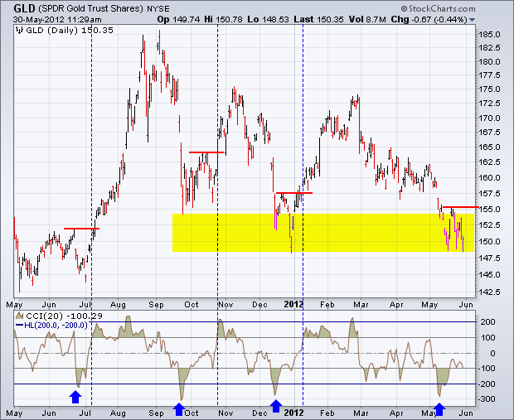Click the Vol 8.7M volume value
Screen dimensions: 514x420
[x=367, y=20]
